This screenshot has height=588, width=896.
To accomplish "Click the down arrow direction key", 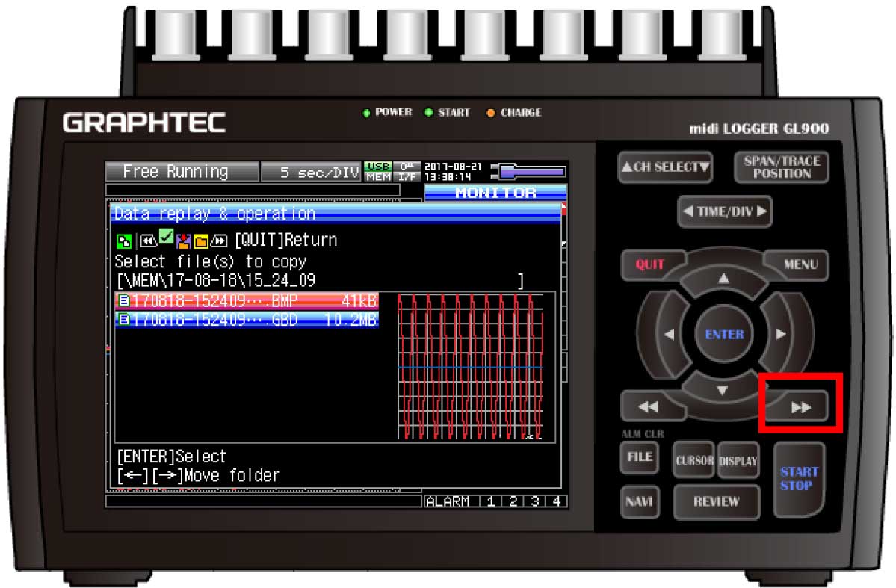I will pyautogui.click(x=723, y=390).
